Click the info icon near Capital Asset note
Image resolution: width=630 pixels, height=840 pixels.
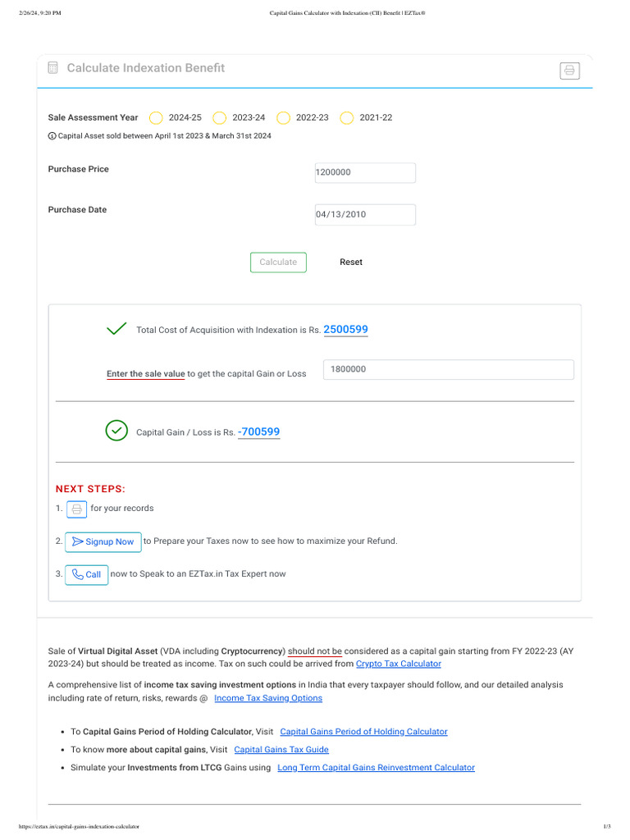click(x=52, y=136)
